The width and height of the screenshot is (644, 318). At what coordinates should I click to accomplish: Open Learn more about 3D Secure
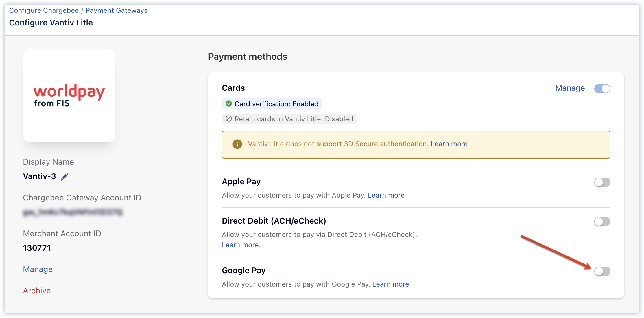[449, 144]
